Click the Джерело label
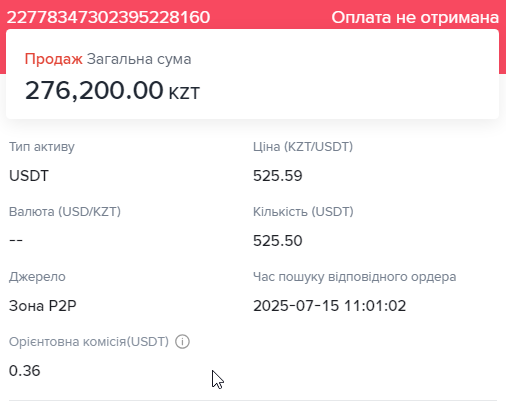The width and height of the screenshot is (506, 406). (x=37, y=277)
